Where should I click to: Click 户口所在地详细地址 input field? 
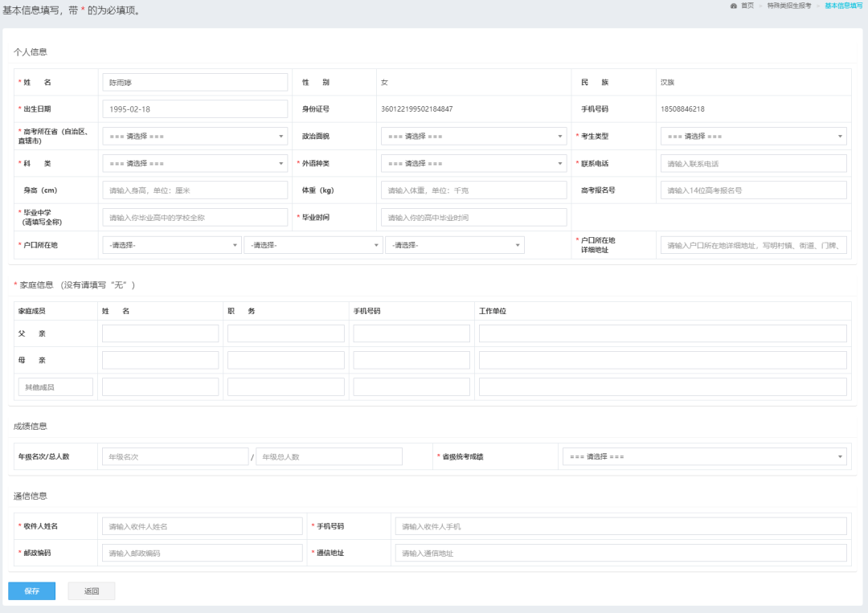click(x=753, y=245)
